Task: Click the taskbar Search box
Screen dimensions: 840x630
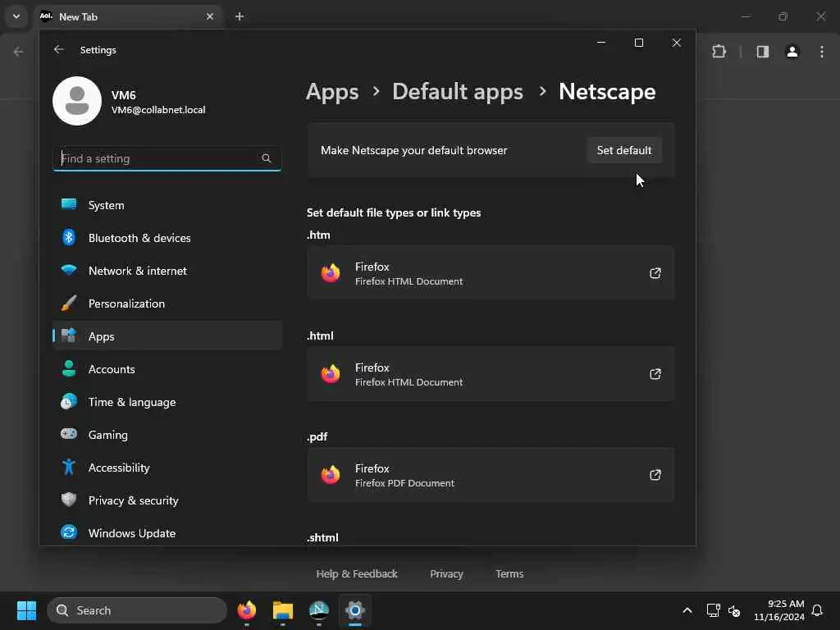Action: click(x=137, y=610)
